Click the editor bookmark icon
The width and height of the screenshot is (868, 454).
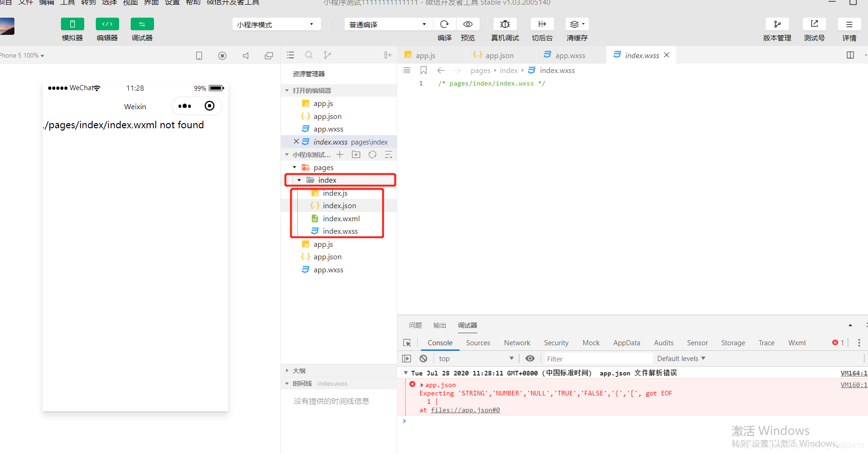point(423,70)
